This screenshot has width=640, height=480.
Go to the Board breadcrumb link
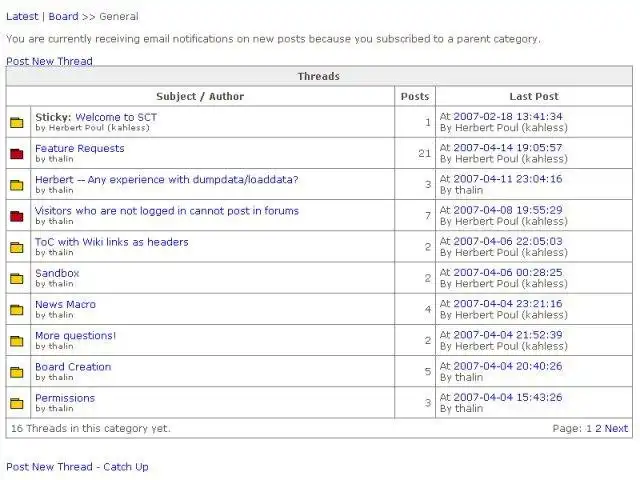63,16
